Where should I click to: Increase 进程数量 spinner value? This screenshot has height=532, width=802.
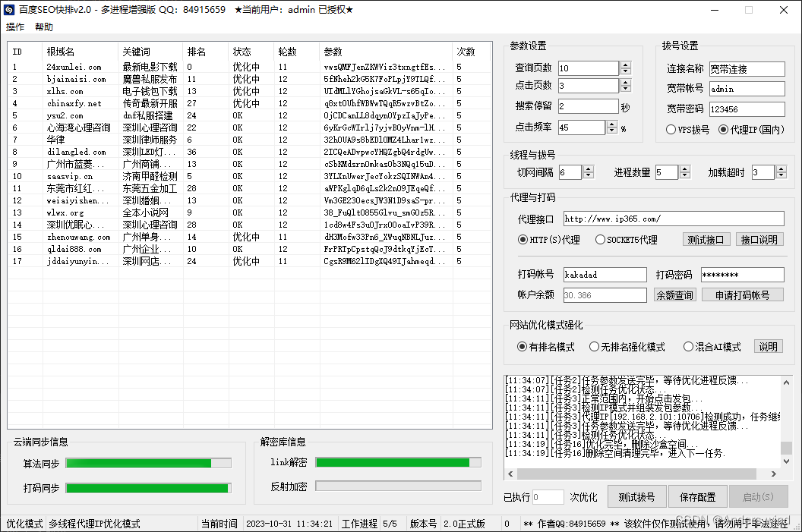pyautogui.click(x=685, y=169)
